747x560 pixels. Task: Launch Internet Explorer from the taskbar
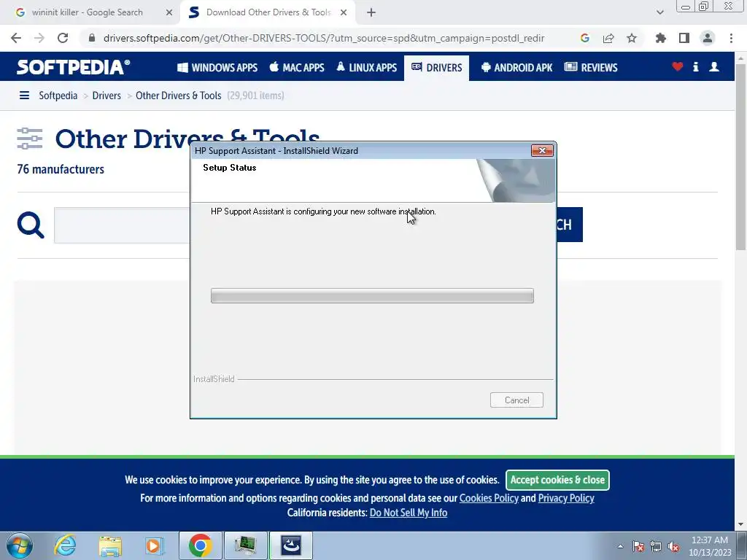65,545
